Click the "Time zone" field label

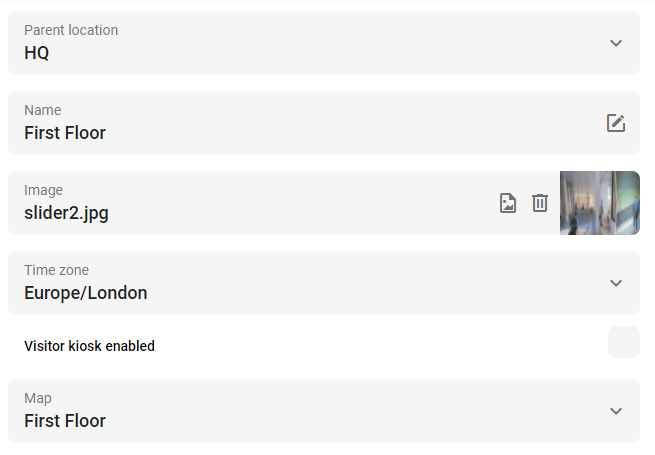56,270
